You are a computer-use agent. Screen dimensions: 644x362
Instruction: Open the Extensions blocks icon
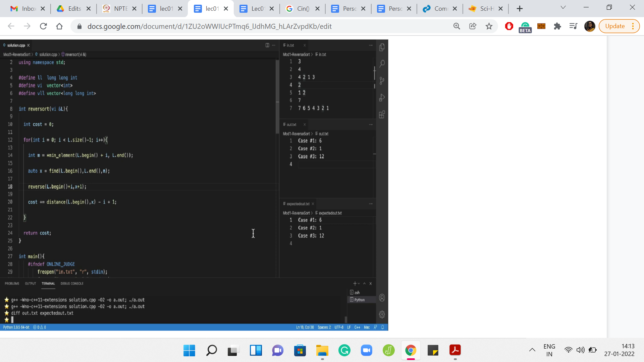pyautogui.click(x=382, y=115)
